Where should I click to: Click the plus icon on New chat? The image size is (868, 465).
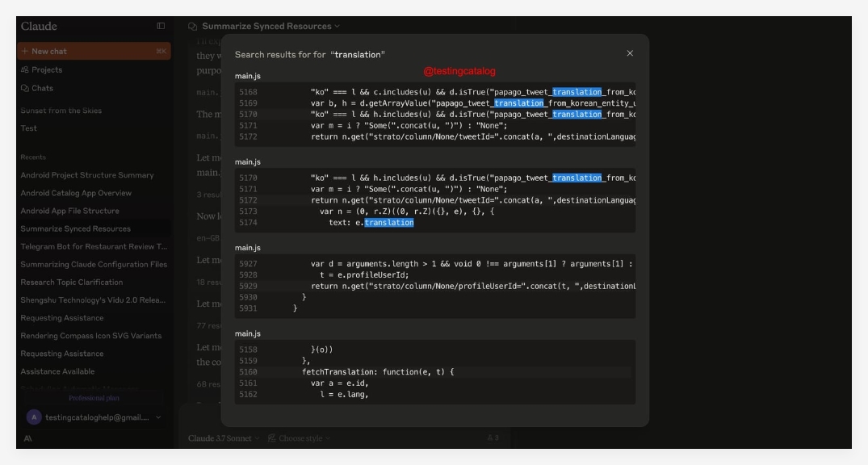(25, 51)
